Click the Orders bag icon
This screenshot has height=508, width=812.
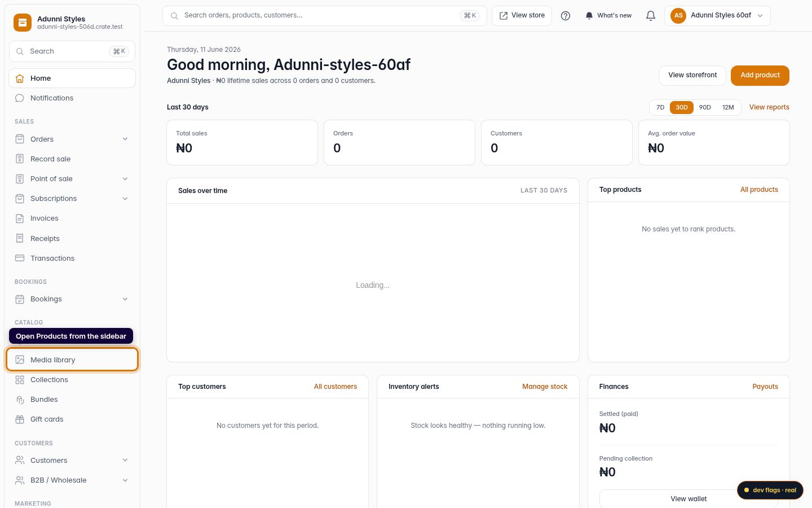tap(20, 139)
